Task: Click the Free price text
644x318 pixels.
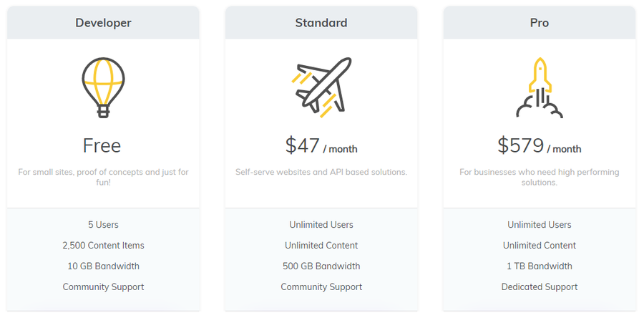Action: 103,145
